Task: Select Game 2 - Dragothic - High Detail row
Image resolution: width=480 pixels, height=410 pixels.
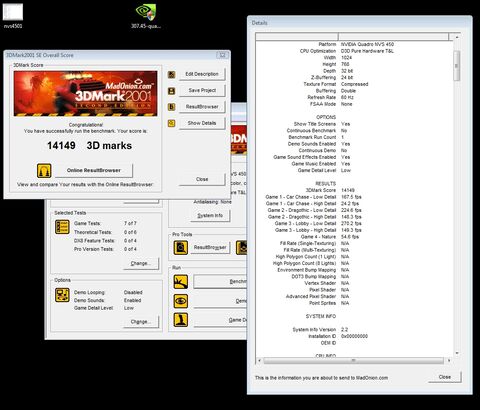Action: [x=354, y=217]
